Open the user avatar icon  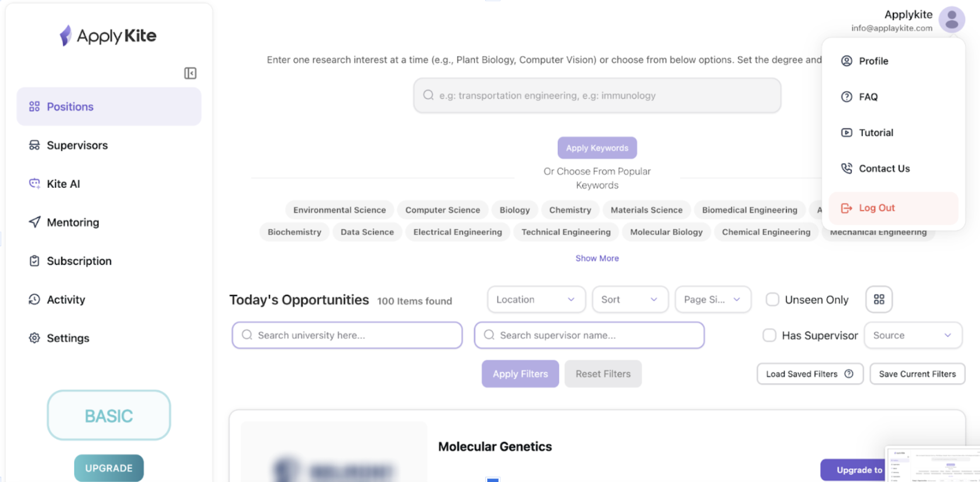point(951,20)
